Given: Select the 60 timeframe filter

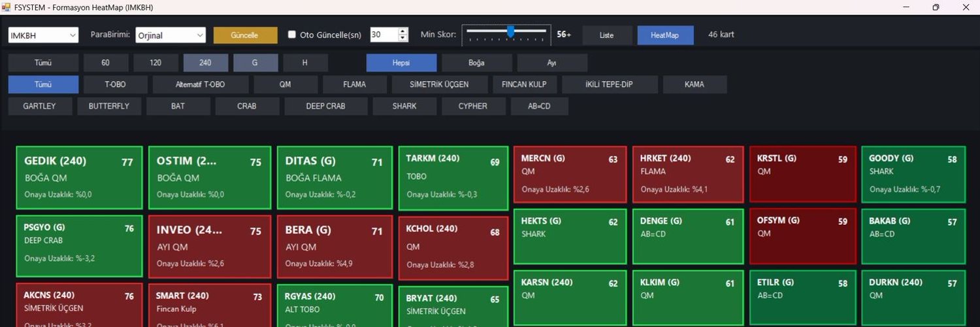Looking at the screenshot, I should (106, 63).
